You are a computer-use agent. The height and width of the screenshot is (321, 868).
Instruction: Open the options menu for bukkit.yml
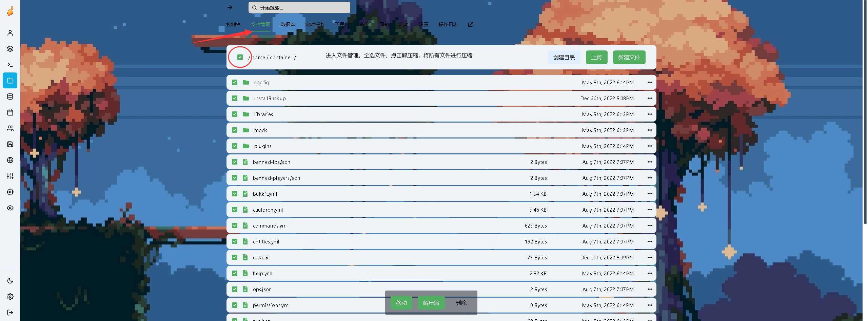650,194
